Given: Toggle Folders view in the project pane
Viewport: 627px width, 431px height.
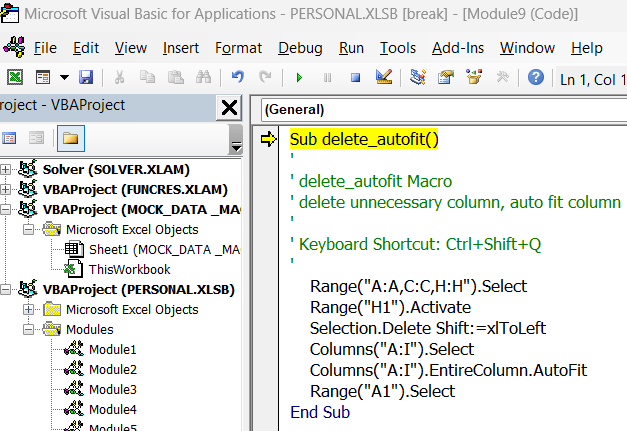Looking at the screenshot, I should [70, 138].
